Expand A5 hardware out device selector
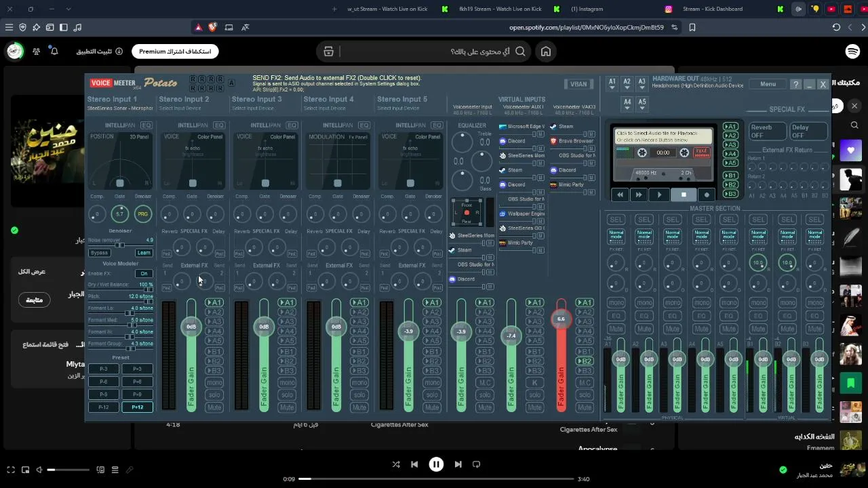 tap(642, 104)
